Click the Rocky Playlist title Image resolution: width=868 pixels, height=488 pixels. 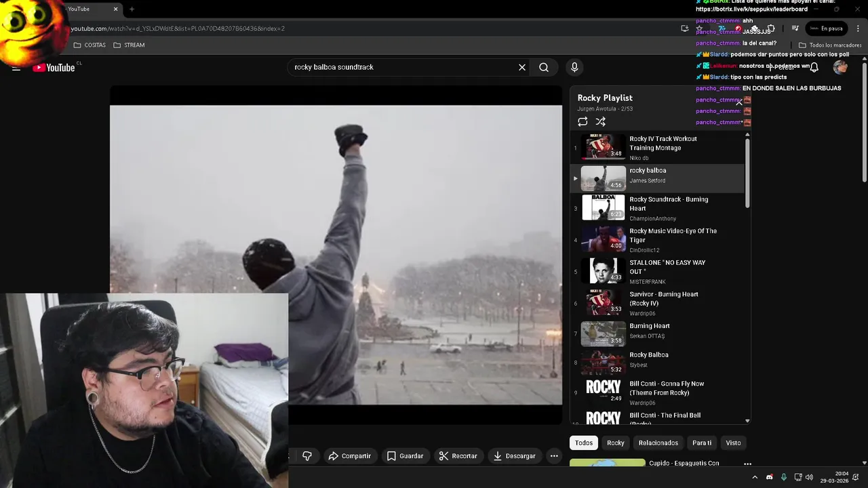pos(605,98)
